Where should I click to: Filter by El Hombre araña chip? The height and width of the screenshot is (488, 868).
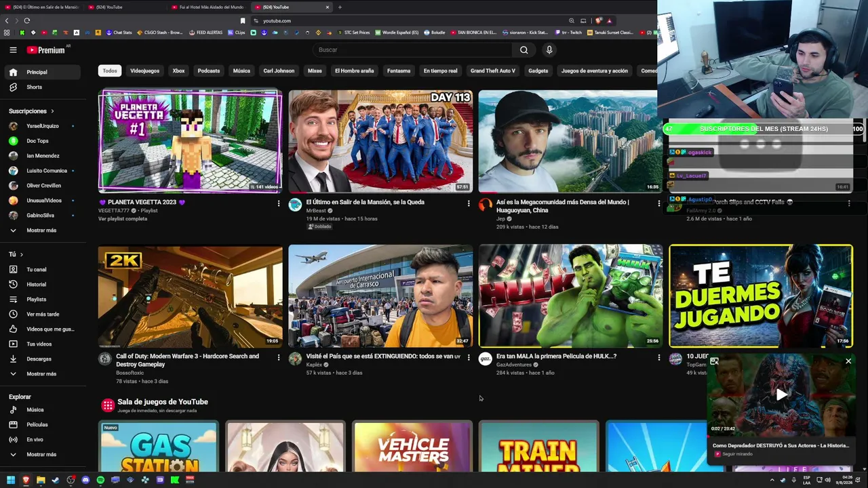click(354, 70)
